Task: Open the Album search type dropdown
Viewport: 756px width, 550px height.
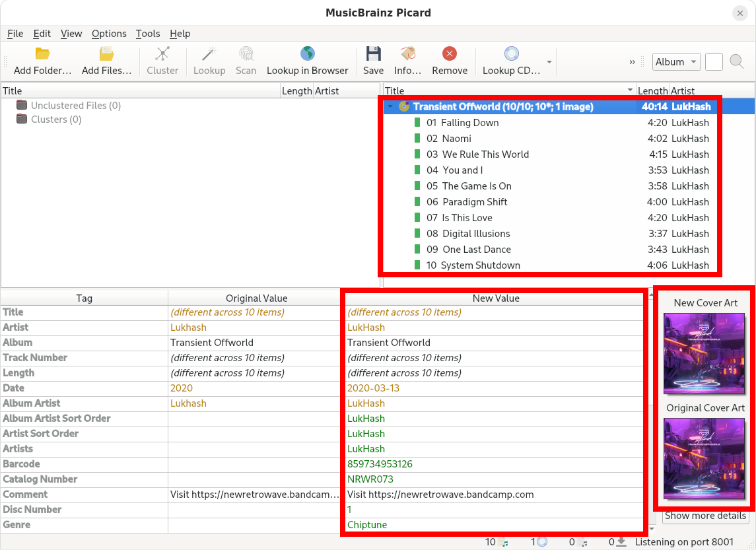Action: coord(676,62)
